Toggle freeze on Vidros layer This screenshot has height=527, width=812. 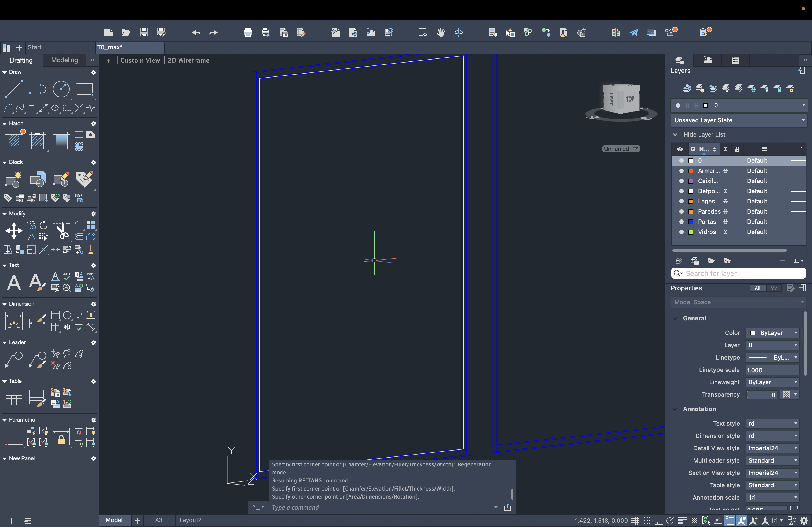[725, 232]
